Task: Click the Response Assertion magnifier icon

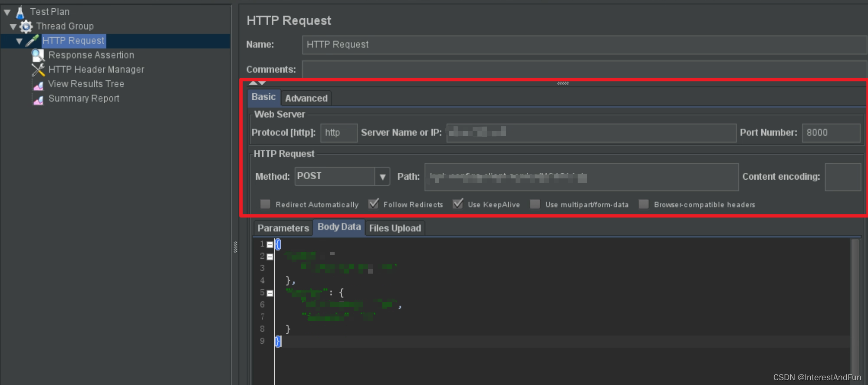Action: [x=38, y=55]
